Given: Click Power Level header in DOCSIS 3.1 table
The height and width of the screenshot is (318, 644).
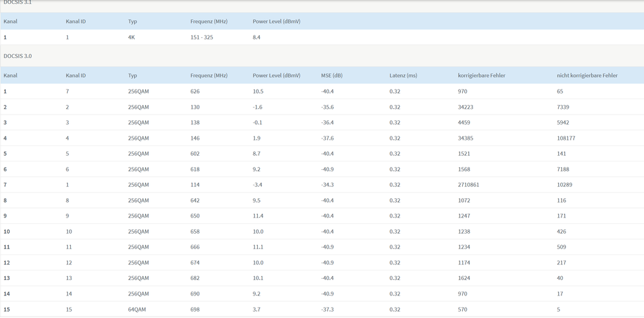Looking at the screenshot, I should (x=276, y=21).
